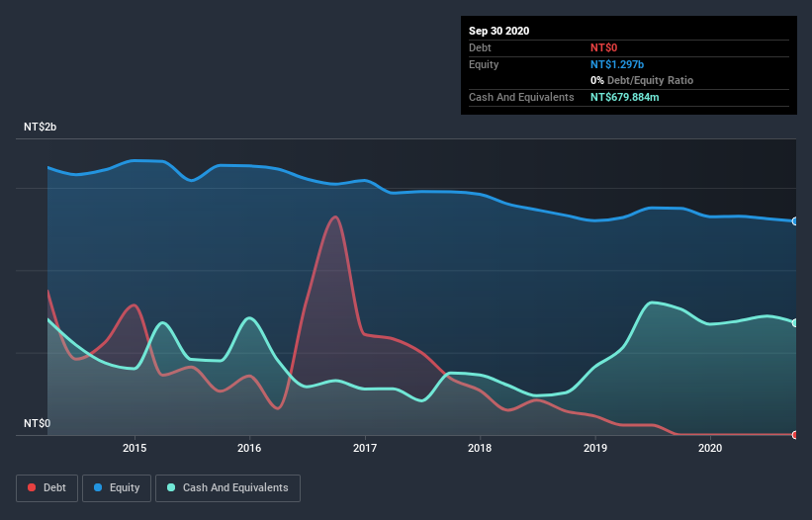Click the blue Equity legend dot

(98, 487)
